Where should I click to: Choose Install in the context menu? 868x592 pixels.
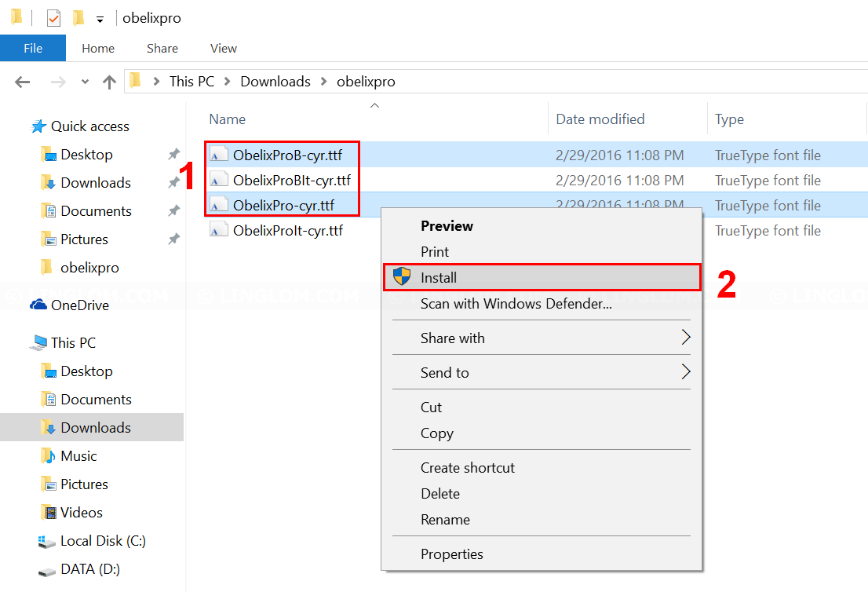[542, 277]
